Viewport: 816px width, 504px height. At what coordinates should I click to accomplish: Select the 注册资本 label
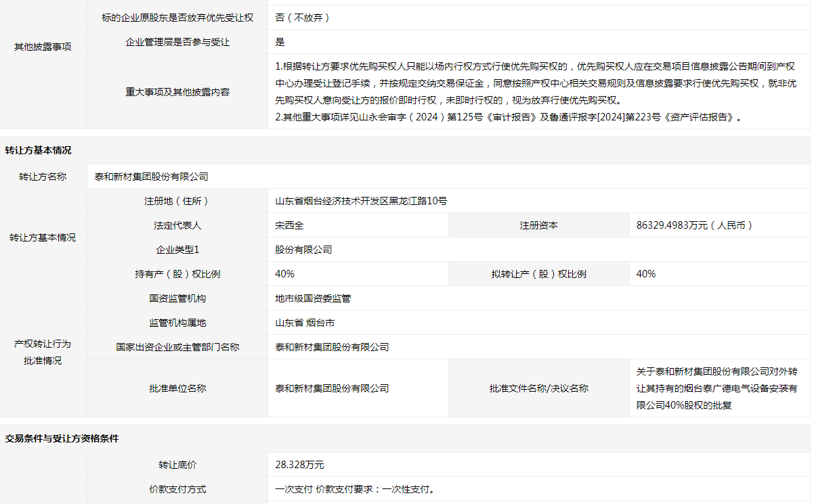pyautogui.click(x=539, y=225)
